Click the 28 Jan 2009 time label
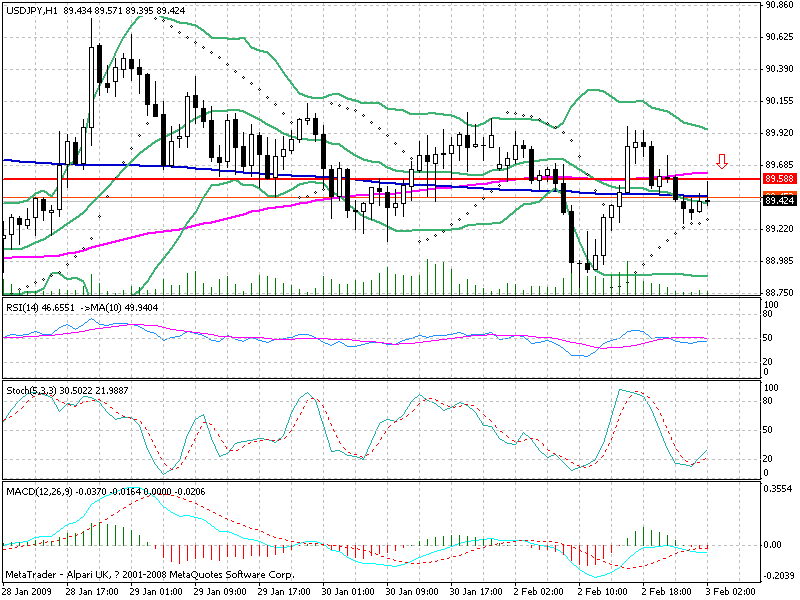 click(28, 591)
